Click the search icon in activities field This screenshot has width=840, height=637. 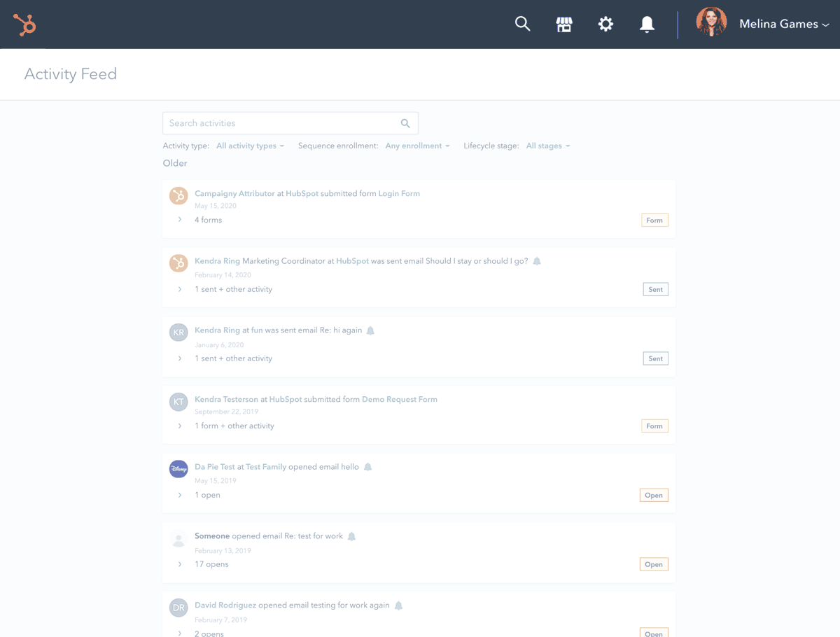click(405, 123)
